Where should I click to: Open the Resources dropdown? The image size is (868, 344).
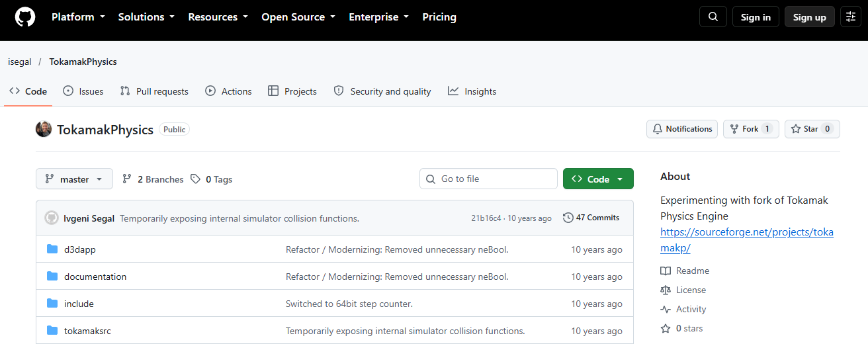click(x=218, y=17)
